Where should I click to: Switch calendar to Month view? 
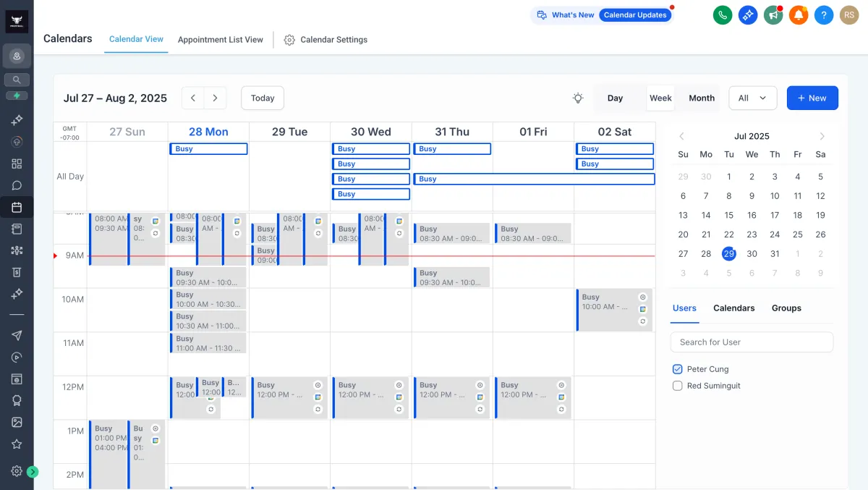pos(701,98)
